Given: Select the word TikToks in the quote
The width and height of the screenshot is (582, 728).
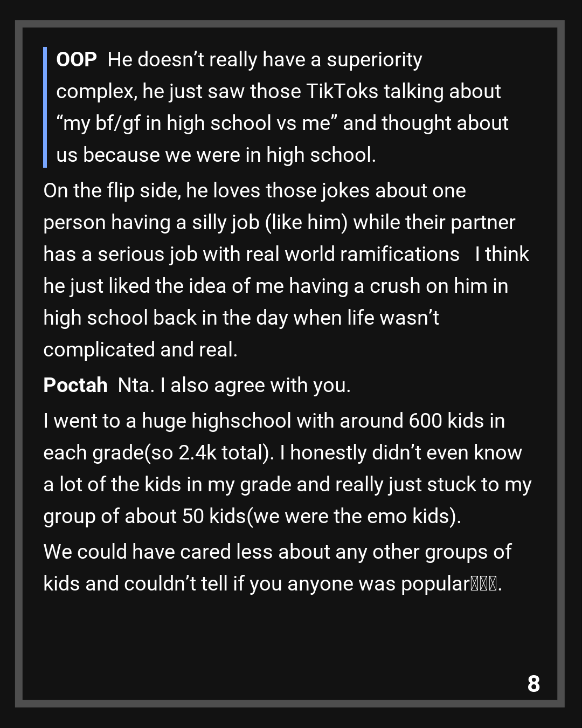Looking at the screenshot, I should [x=342, y=92].
